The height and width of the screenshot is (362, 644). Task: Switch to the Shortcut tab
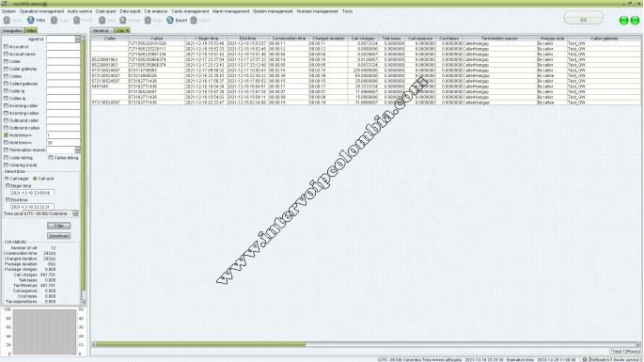coord(101,30)
